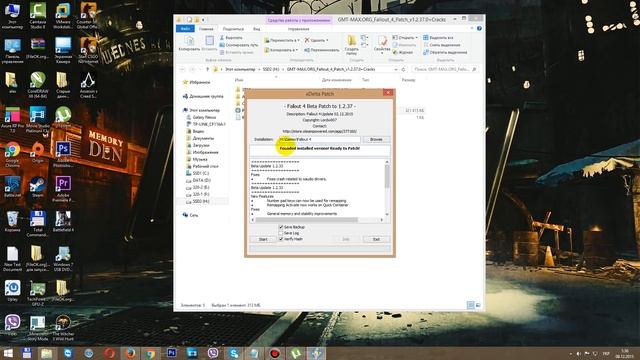The width and height of the screenshot is (640, 360).
Task: Open the Uplay desktop icon
Action: (12, 291)
